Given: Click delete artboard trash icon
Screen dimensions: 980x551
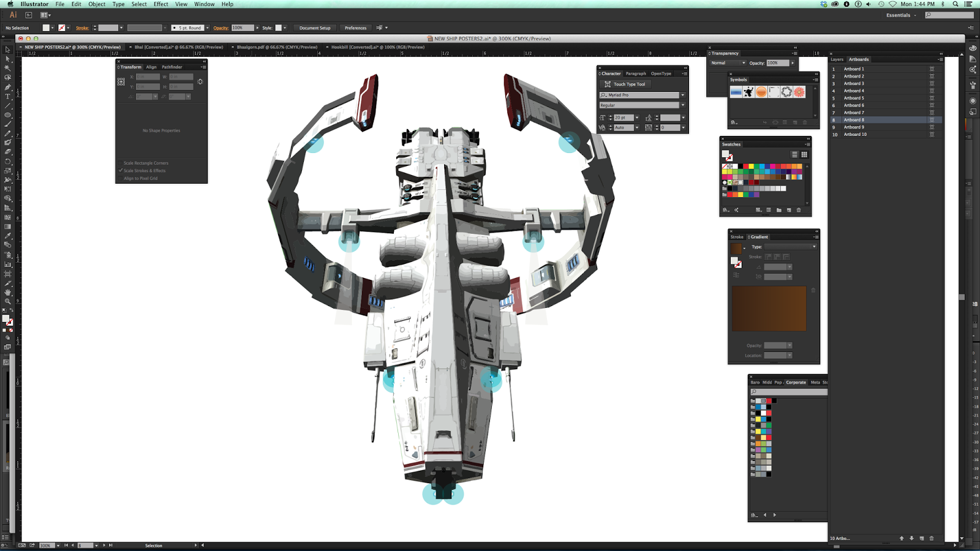Looking at the screenshot, I should click(932, 538).
